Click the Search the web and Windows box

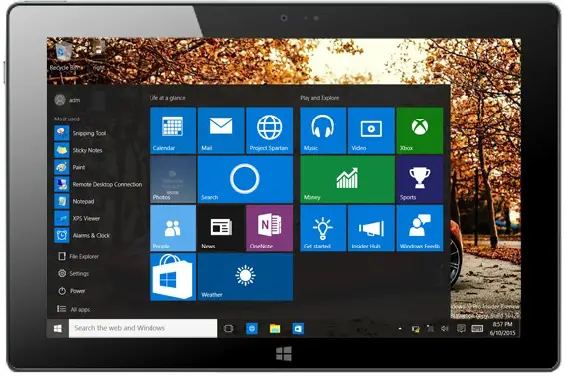pos(143,328)
